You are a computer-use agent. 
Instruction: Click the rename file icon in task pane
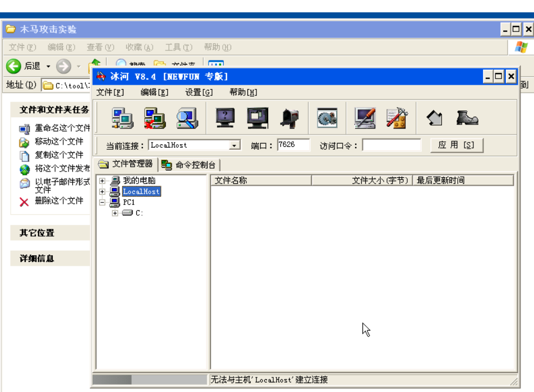coord(24,129)
